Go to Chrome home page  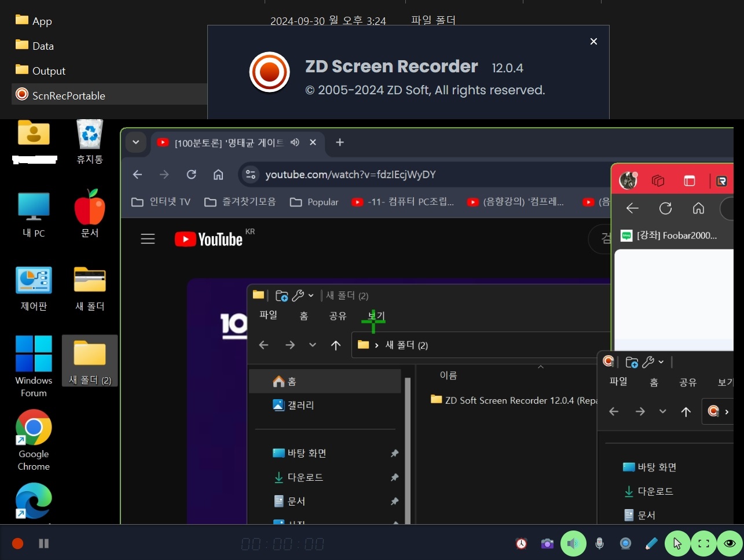click(218, 174)
